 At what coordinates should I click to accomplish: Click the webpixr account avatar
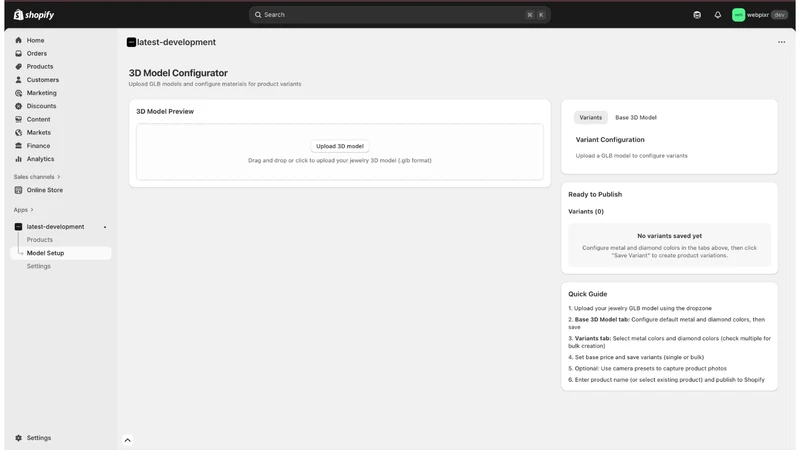[738, 15]
